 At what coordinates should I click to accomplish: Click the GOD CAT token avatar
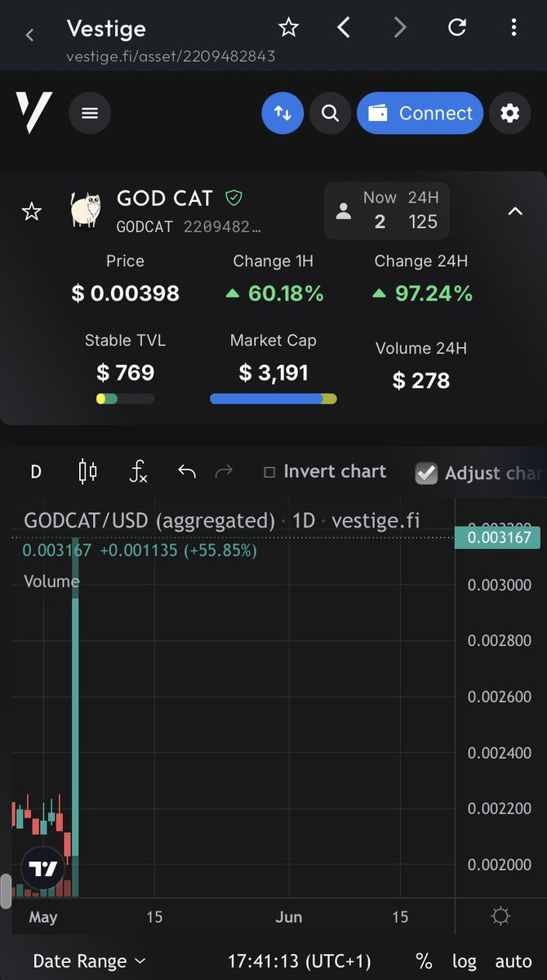(x=87, y=211)
